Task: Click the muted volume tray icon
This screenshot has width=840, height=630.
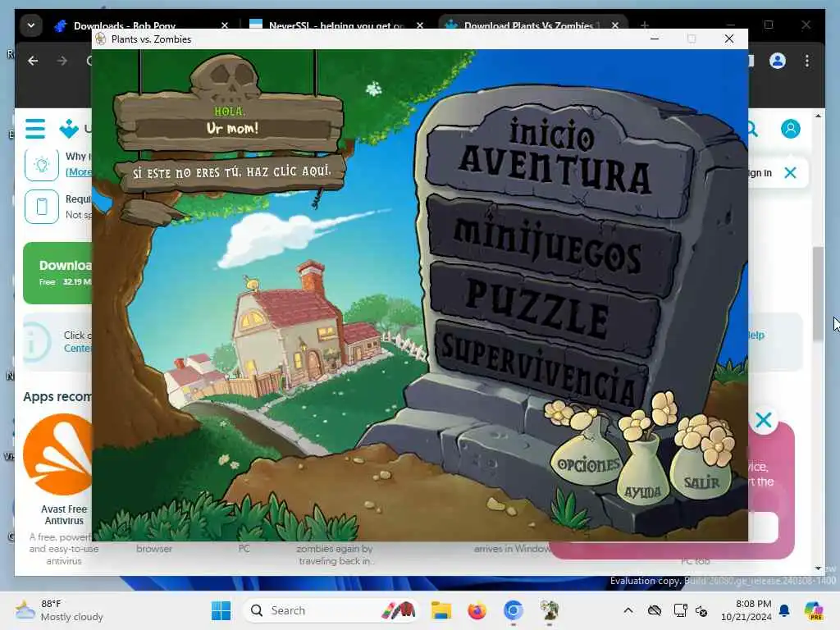Action: [x=702, y=610]
